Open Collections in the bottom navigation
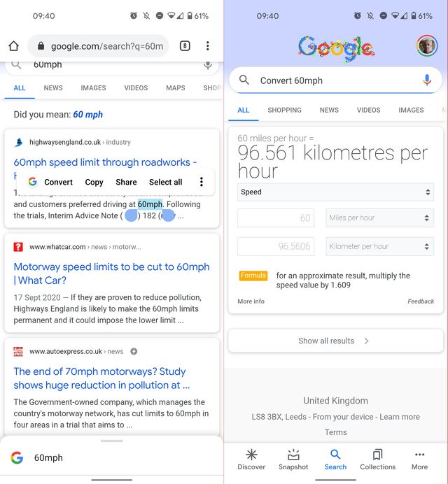Screen dimensions: 448x484 [377, 459]
